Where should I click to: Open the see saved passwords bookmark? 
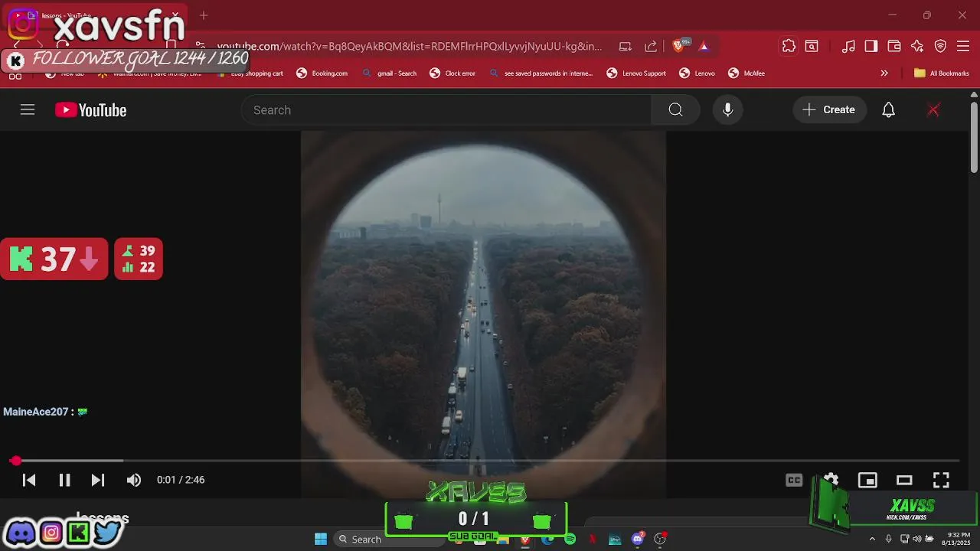coord(541,73)
